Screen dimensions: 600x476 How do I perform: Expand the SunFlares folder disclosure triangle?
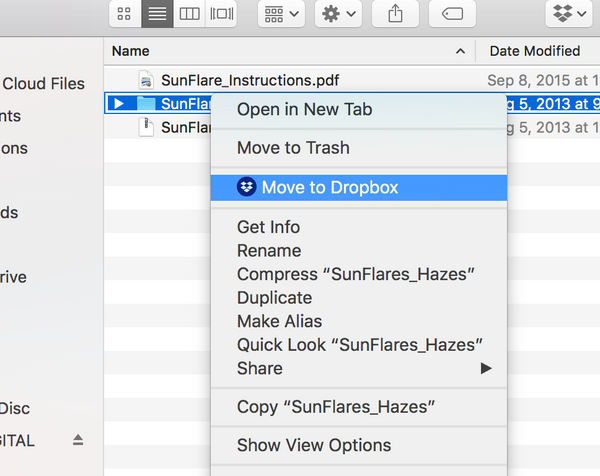[x=119, y=103]
